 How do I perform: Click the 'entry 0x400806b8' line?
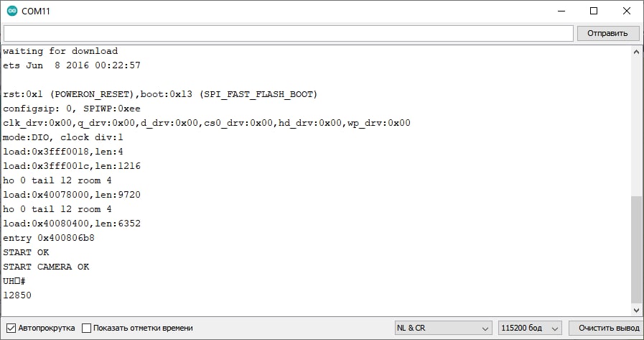tap(49, 238)
